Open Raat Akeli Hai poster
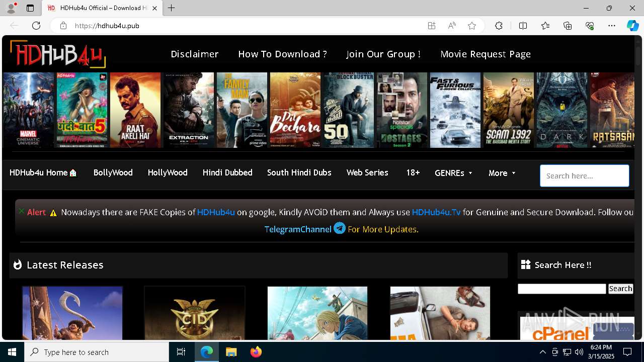The image size is (644, 362). pyautogui.click(x=135, y=110)
